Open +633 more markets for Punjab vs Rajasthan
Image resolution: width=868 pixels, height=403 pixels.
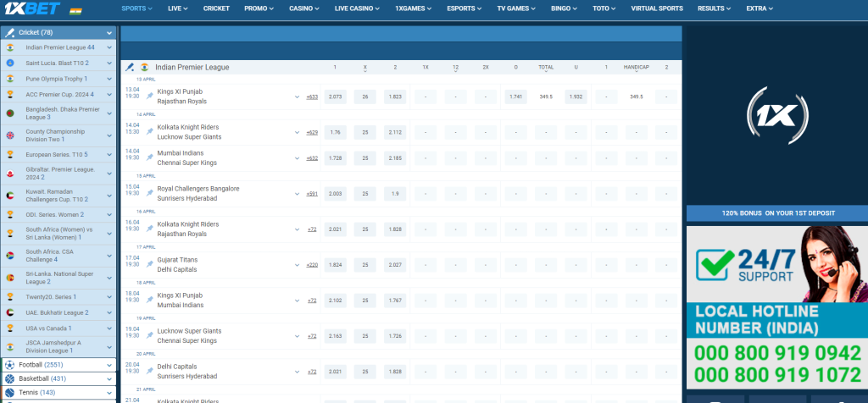(x=312, y=97)
